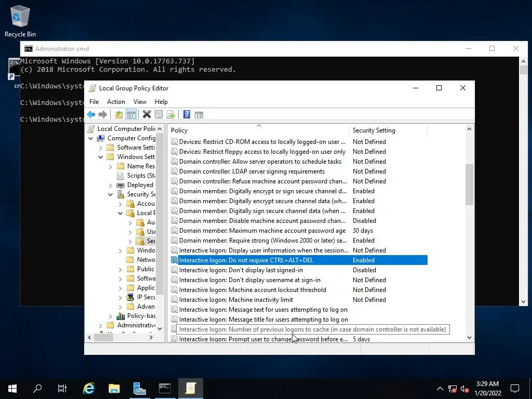
Task: Expand Name Resolution Policy node
Action: tap(110, 167)
